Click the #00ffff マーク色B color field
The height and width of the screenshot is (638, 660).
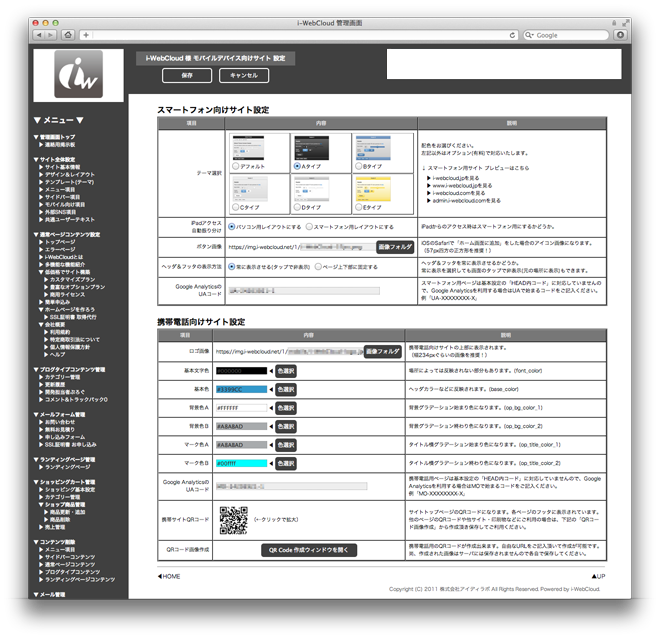[242, 463]
